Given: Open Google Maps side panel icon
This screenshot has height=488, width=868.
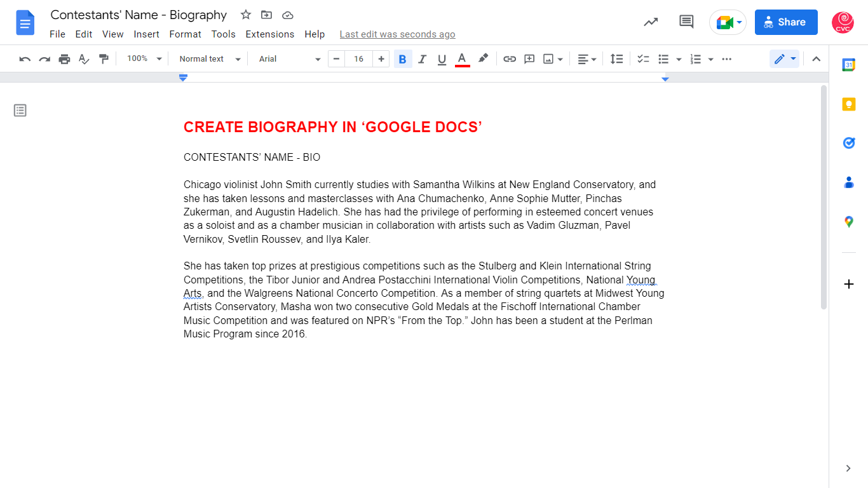Looking at the screenshot, I should [x=848, y=222].
